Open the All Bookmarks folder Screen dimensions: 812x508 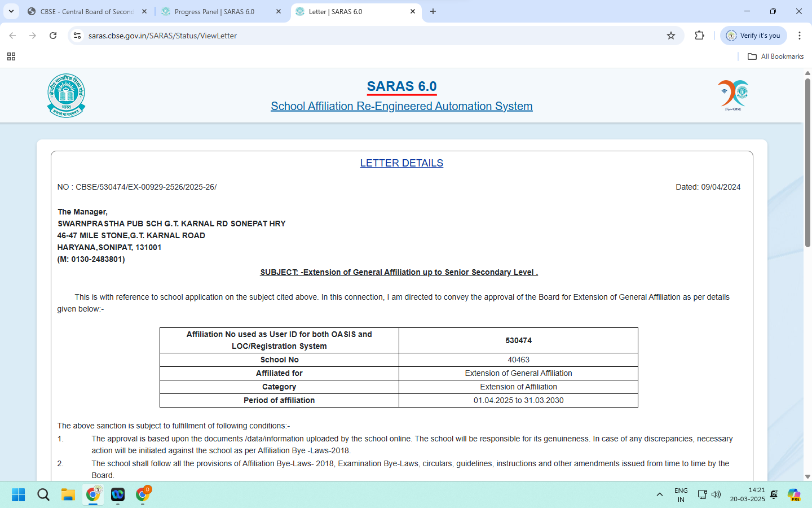click(775, 56)
